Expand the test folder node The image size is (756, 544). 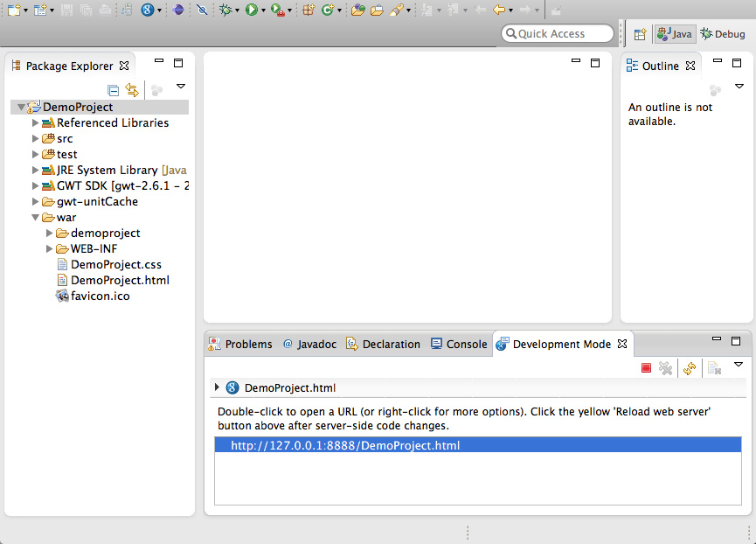(x=35, y=154)
